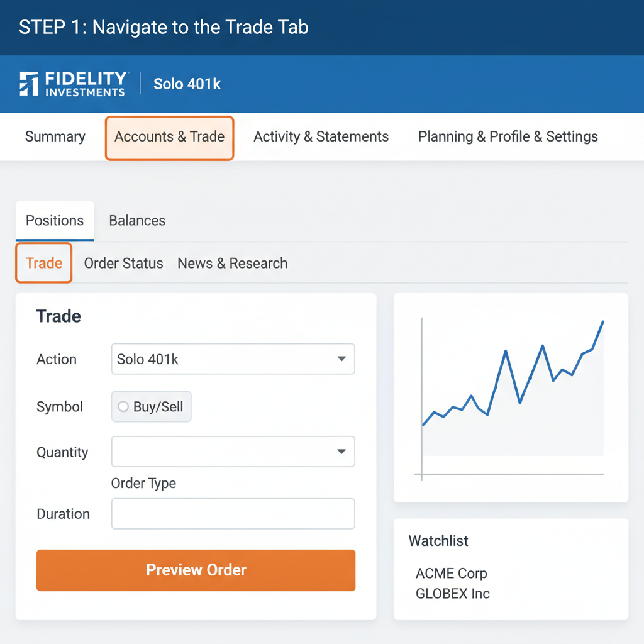Open the Action selector's chevron arrow

(341, 358)
